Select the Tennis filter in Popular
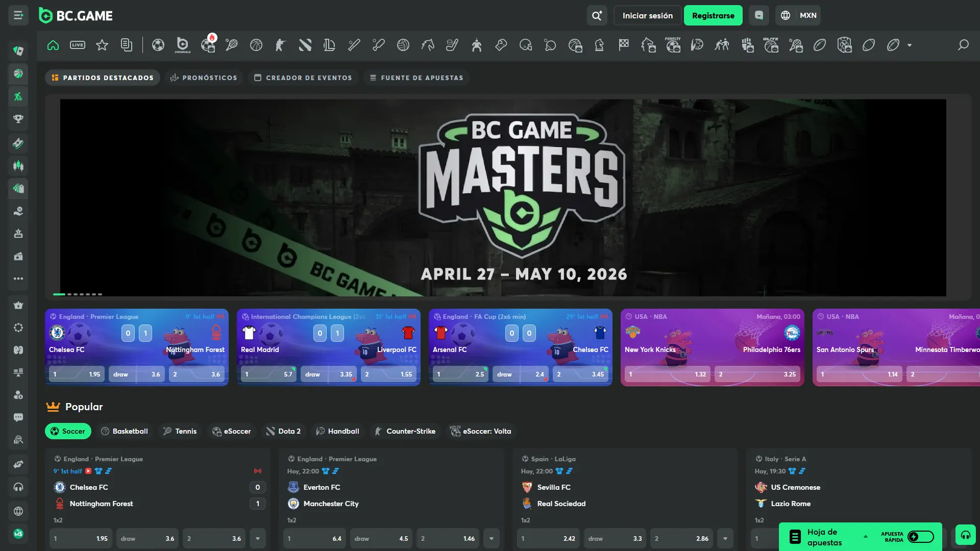Viewport: 980px width, 551px height. [x=180, y=431]
